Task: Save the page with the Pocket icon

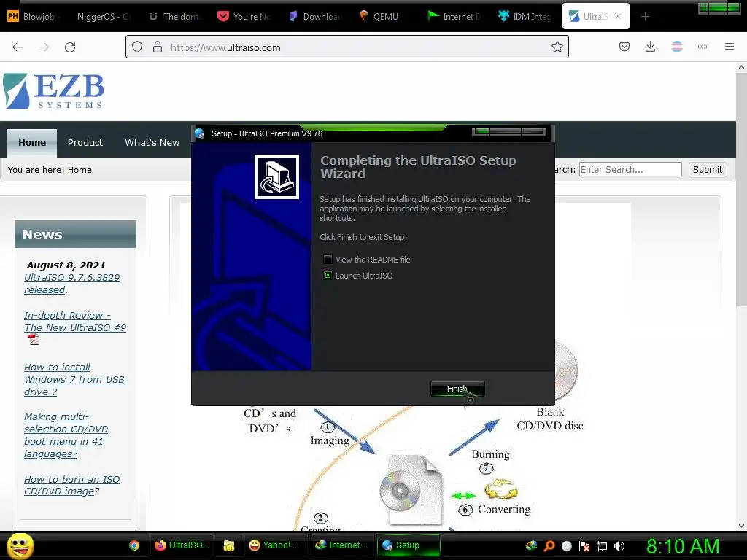Action: [624, 47]
